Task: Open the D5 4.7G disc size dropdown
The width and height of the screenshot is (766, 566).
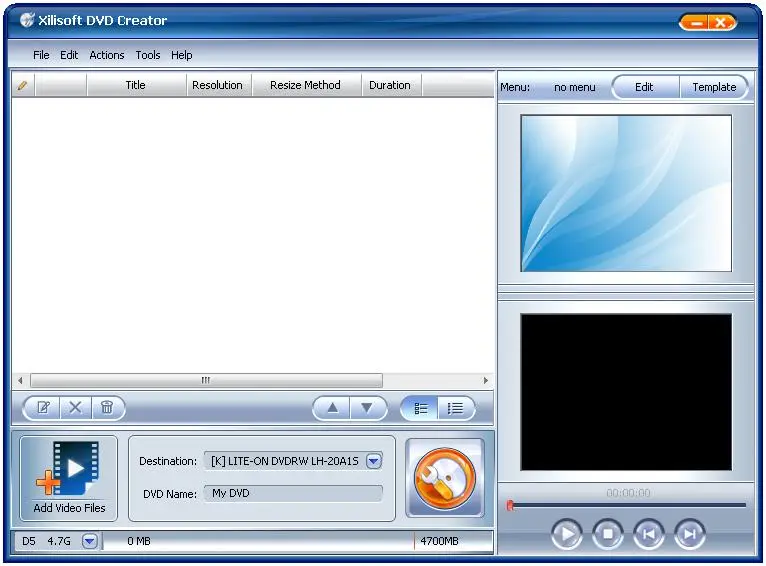Action: 90,541
